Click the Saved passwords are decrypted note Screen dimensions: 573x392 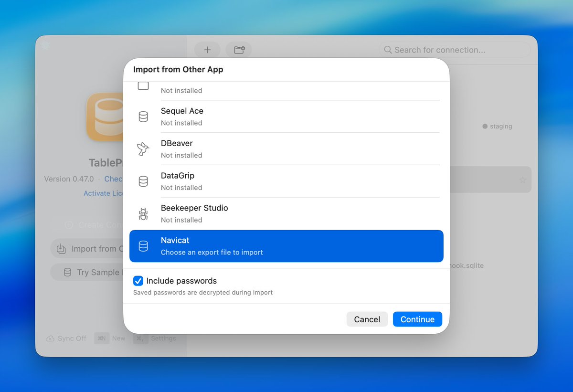[x=203, y=292]
